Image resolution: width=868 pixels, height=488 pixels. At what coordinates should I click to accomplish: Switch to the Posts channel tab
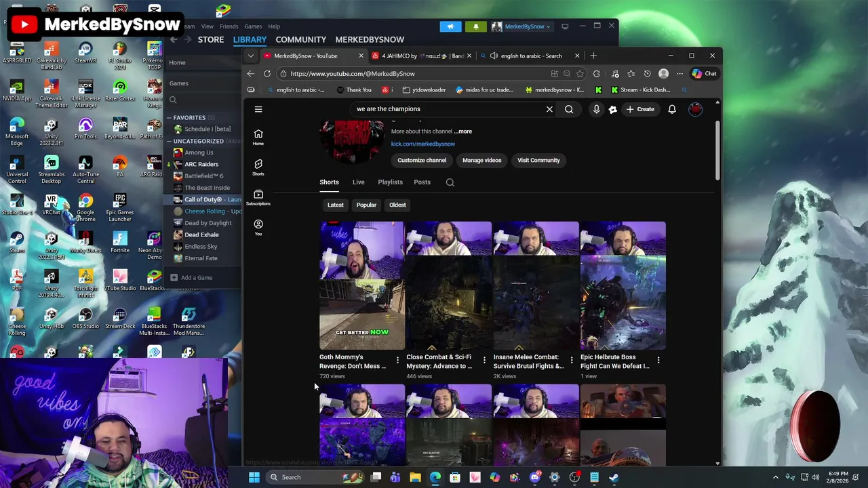(x=422, y=182)
